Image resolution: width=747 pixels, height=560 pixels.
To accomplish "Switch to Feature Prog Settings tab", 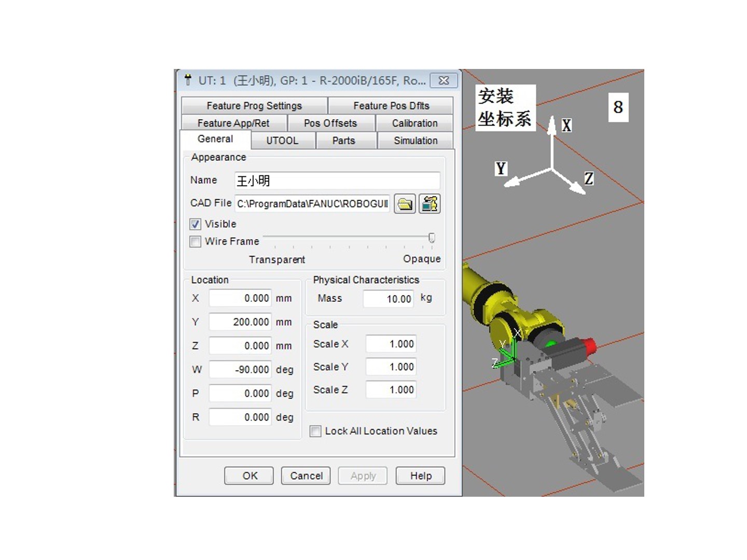I will point(254,106).
